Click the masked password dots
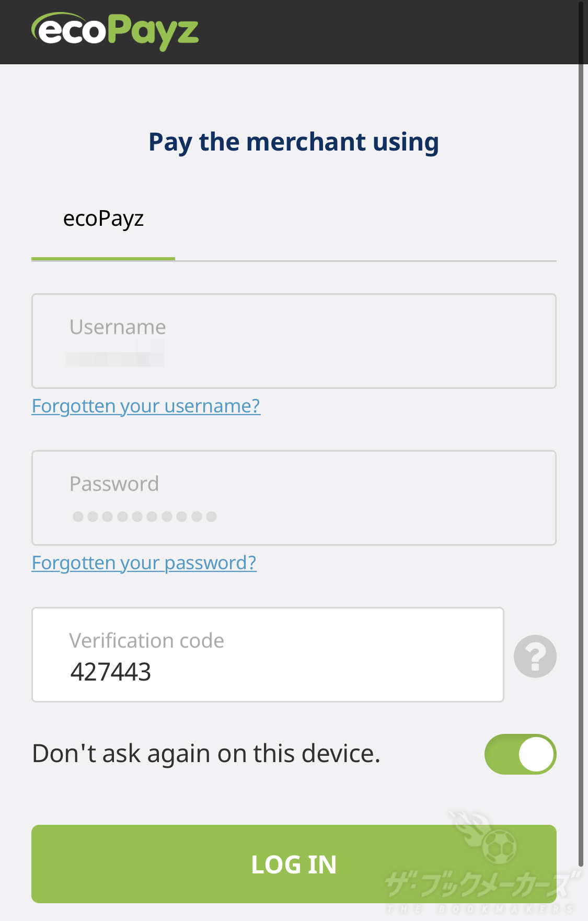Image resolution: width=588 pixels, height=921 pixels. click(x=144, y=516)
